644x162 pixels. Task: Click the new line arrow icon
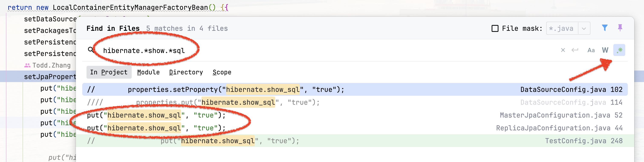[x=575, y=50]
